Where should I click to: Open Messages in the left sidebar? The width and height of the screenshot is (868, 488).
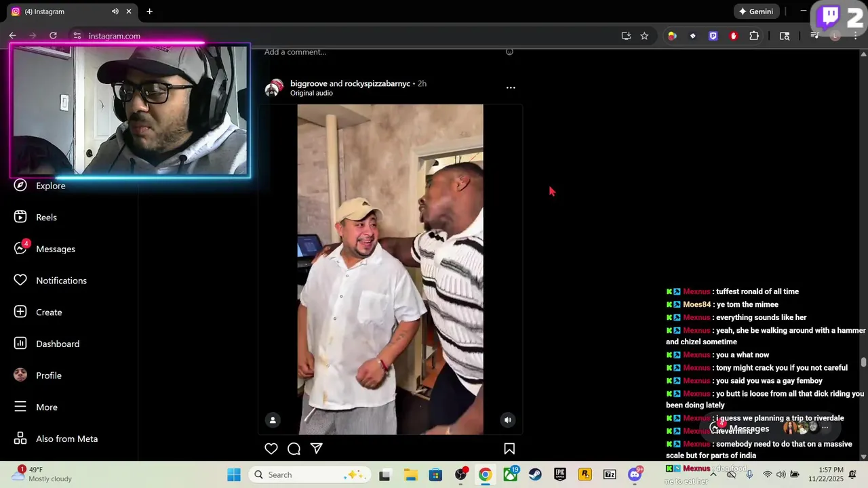pos(45,249)
